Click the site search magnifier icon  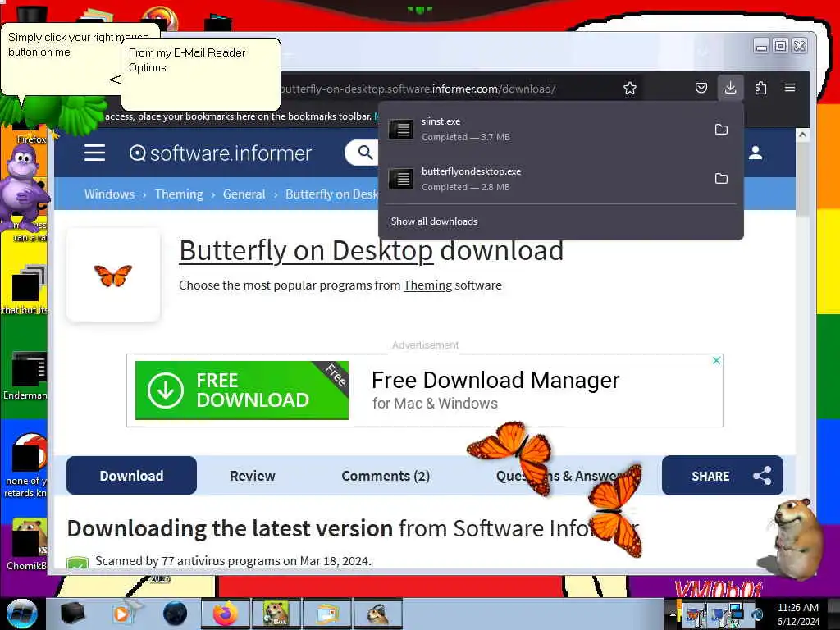[x=365, y=153]
